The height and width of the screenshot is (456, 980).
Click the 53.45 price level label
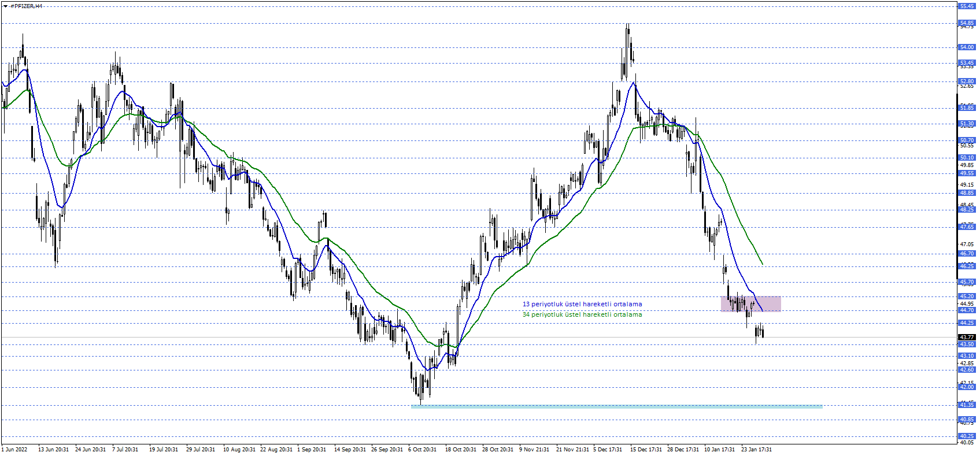(966, 63)
